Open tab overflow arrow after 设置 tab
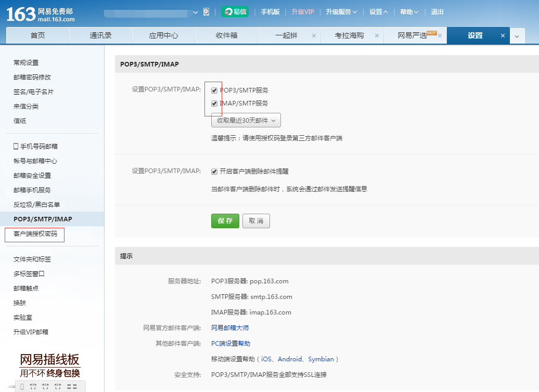539x392 pixels. [517, 36]
